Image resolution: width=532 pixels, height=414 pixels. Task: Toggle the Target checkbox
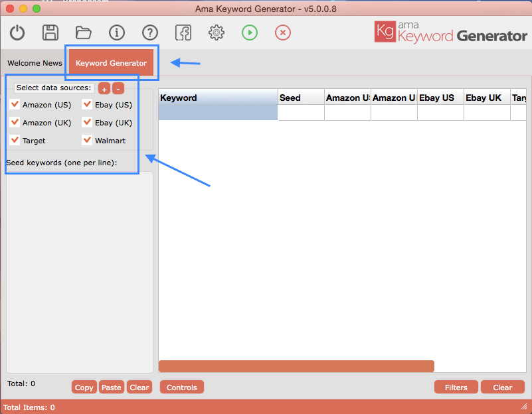(15, 140)
